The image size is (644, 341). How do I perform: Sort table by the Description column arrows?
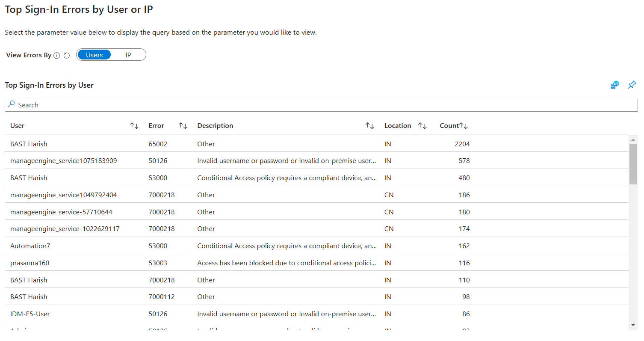[x=370, y=126]
